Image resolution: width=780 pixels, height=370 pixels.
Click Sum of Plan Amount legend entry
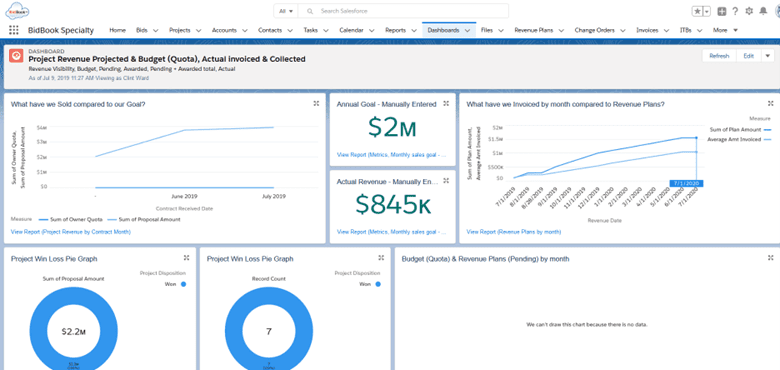click(x=740, y=130)
